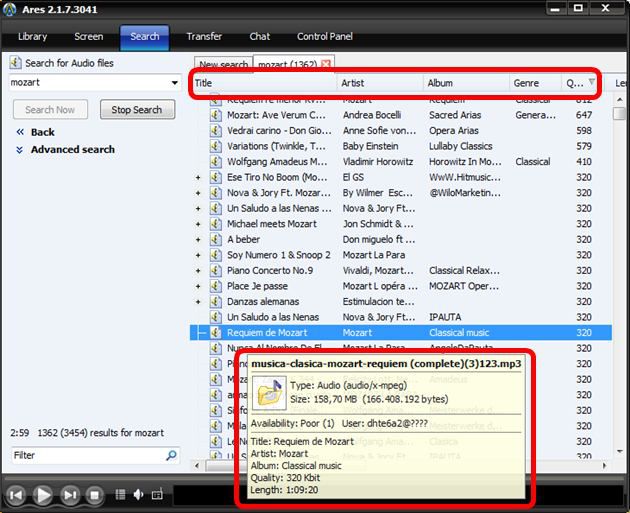Image resolution: width=630 pixels, height=513 pixels.
Task: Click the audio icon for Mozart: Ave Verum
Action: (x=216, y=115)
